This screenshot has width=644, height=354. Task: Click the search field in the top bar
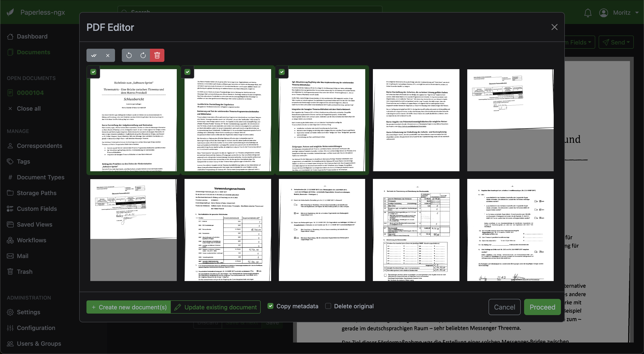point(250,9)
